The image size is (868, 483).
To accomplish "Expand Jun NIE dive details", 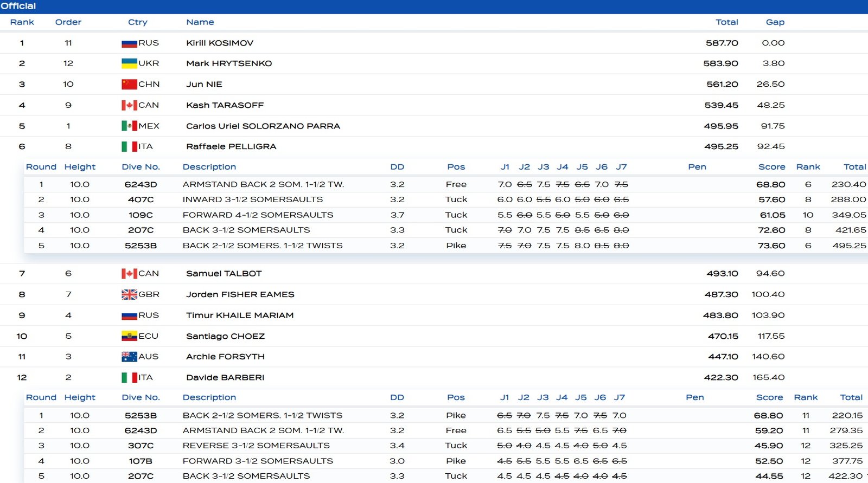I will point(434,84).
